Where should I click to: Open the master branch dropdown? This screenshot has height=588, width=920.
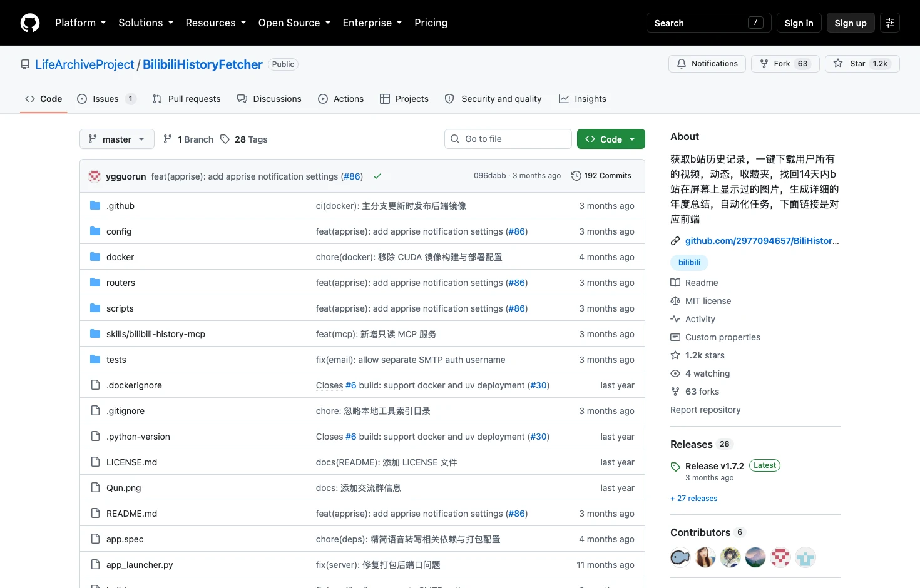pyautogui.click(x=117, y=139)
